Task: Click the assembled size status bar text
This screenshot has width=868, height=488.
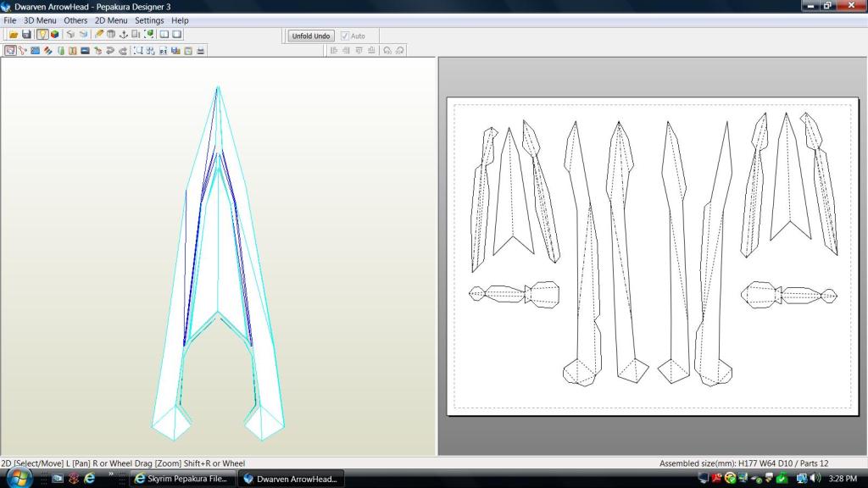Action: pyautogui.click(x=743, y=463)
